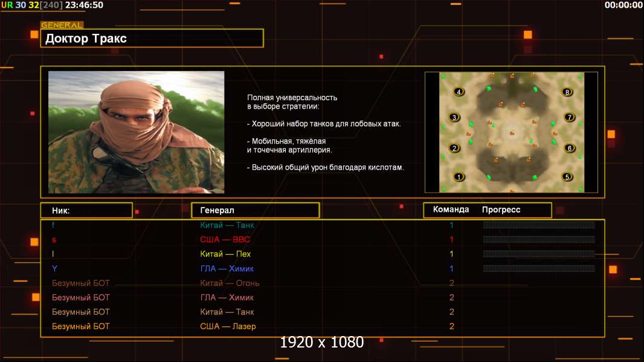This screenshot has height=362, width=644.
Task: Click the 00:00:00 timer at top right
Action: point(623,5)
